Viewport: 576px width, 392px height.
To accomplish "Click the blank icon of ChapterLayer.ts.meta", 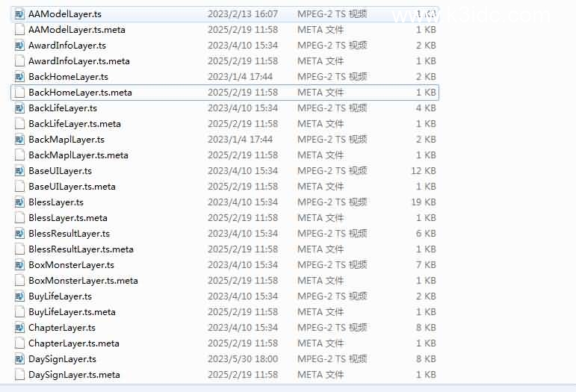I will (x=20, y=343).
